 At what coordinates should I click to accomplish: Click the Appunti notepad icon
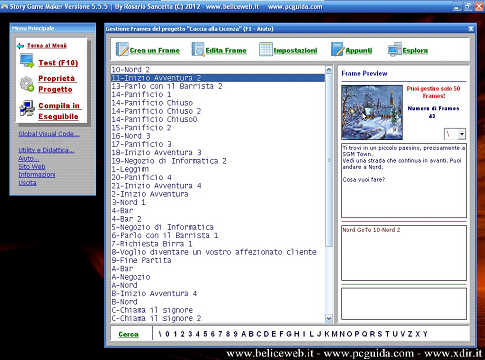click(x=337, y=50)
